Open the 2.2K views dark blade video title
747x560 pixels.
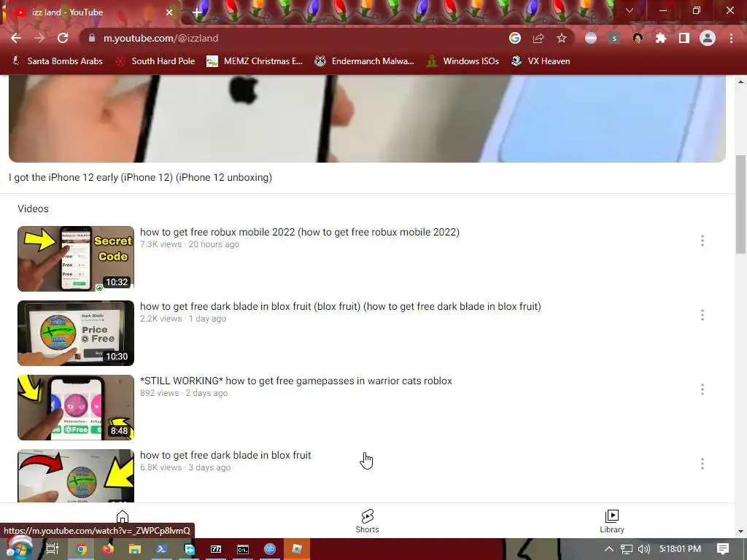[x=341, y=306]
